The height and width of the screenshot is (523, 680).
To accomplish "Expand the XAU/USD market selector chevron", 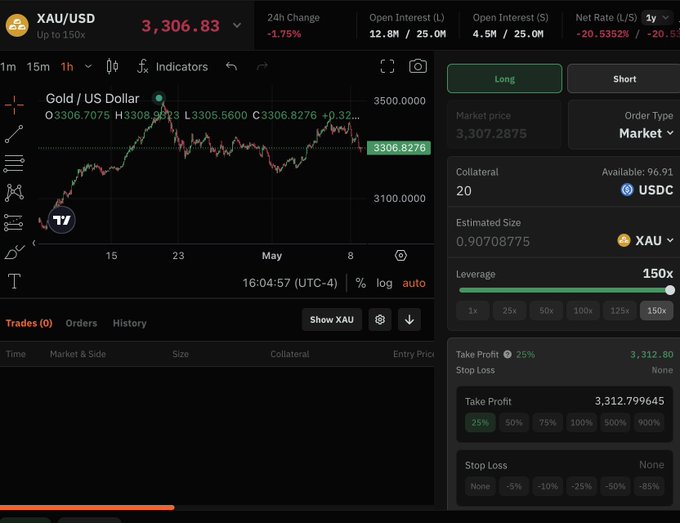I will (237, 25).
